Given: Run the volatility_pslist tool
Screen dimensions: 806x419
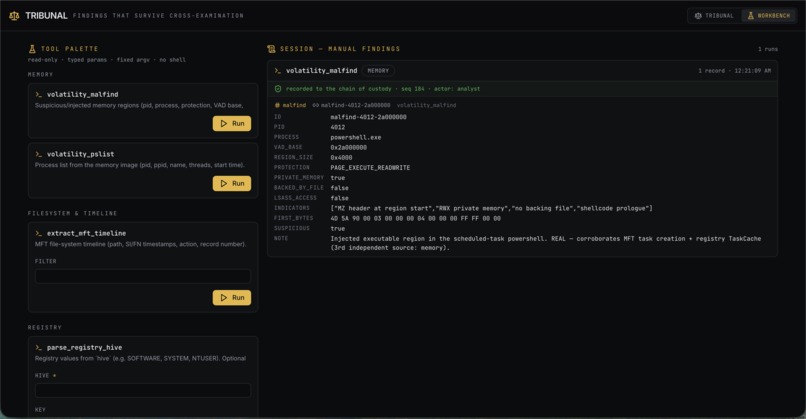Looking at the screenshot, I should click(x=232, y=184).
